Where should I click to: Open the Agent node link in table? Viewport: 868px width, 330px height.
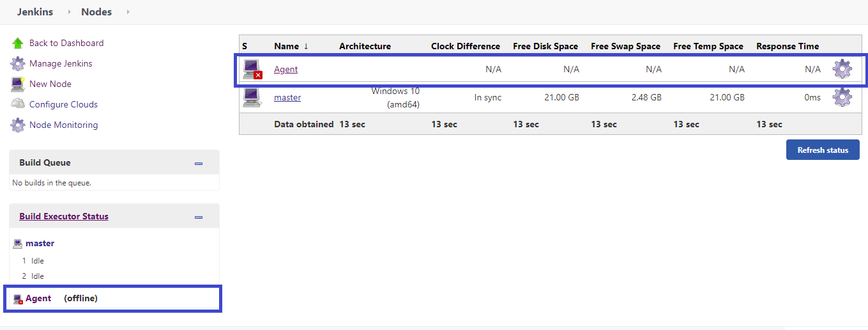coord(286,69)
